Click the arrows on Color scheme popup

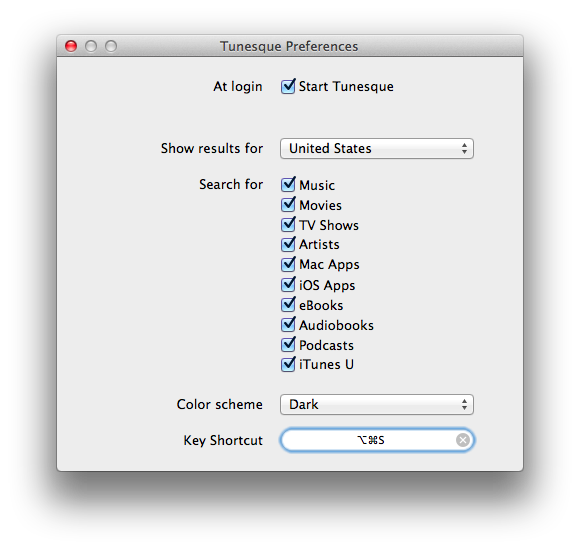464,404
